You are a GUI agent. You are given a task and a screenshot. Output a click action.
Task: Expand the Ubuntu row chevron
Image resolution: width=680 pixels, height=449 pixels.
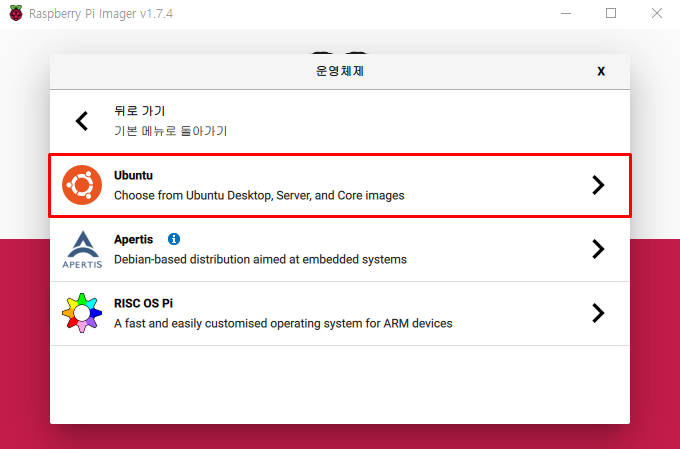[598, 185]
